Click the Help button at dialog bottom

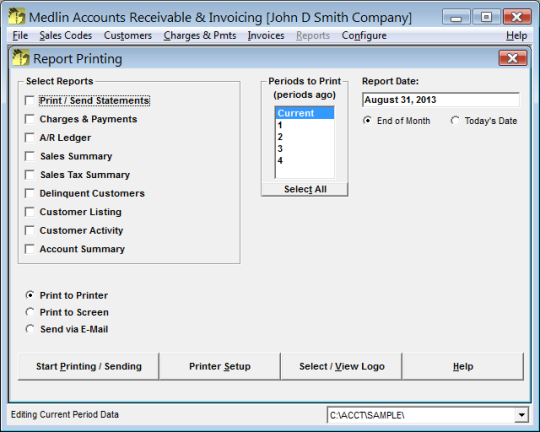[x=463, y=366]
